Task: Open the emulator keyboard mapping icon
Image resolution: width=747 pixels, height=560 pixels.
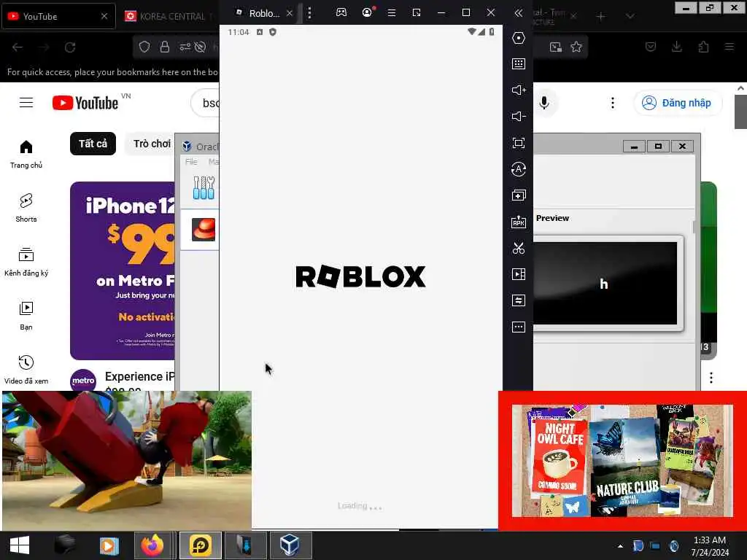Action: (x=519, y=64)
